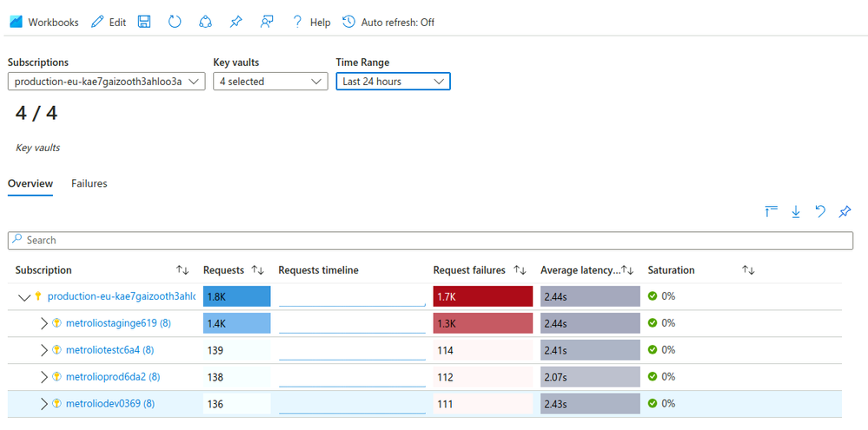
Task: Click the key icon beside the production-eu subscription
Action: tap(38, 296)
